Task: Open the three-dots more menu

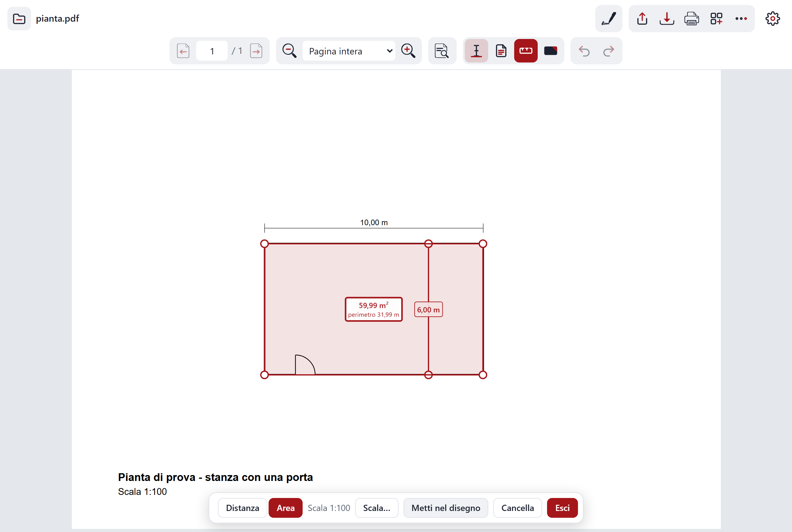Action: [x=741, y=19]
